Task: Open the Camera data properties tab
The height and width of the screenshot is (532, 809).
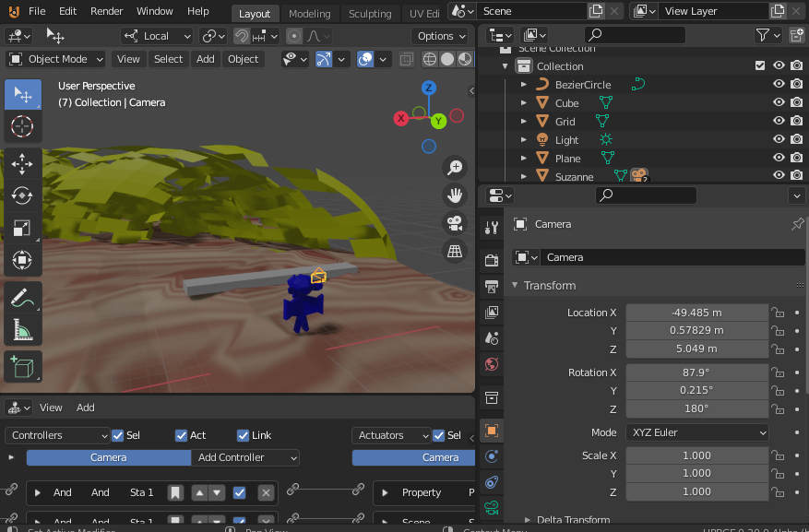Action: [x=491, y=507]
